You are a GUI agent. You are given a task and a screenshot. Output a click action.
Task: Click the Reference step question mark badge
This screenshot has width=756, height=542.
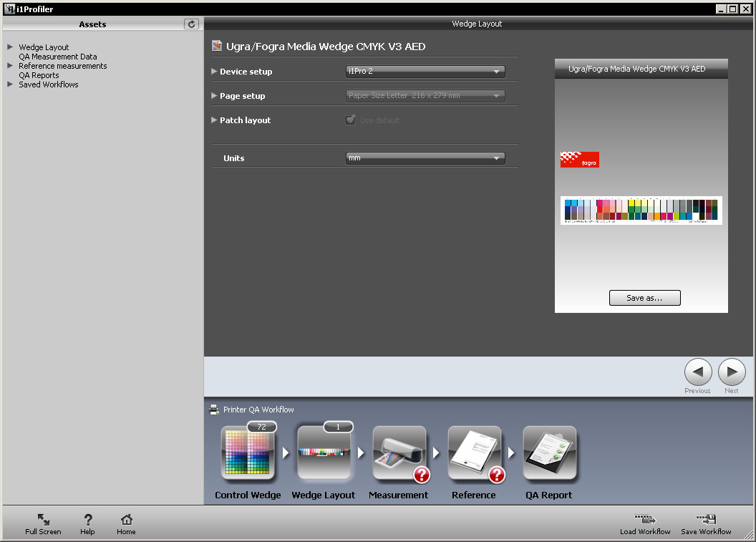tap(497, 475)
